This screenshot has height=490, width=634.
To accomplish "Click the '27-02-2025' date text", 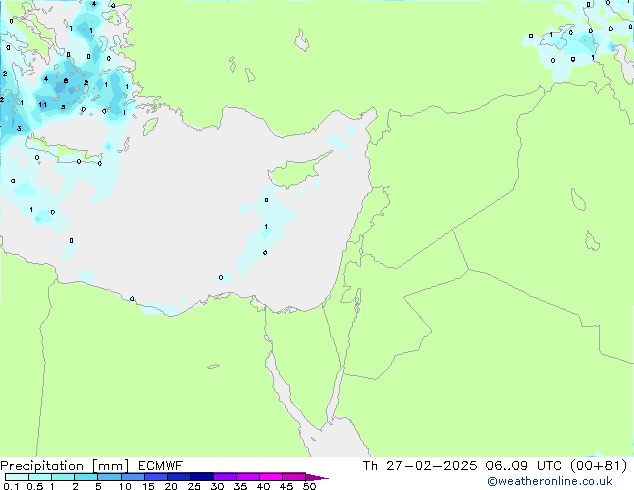I will (x=431, y=466).
